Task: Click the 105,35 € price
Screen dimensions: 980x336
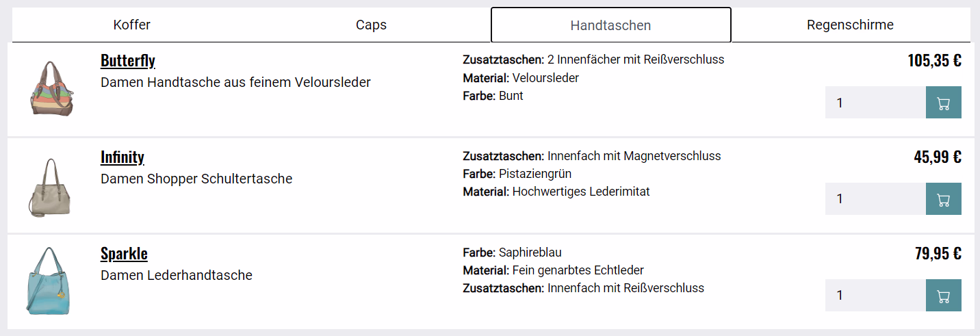Action: [x=934, y=61]
